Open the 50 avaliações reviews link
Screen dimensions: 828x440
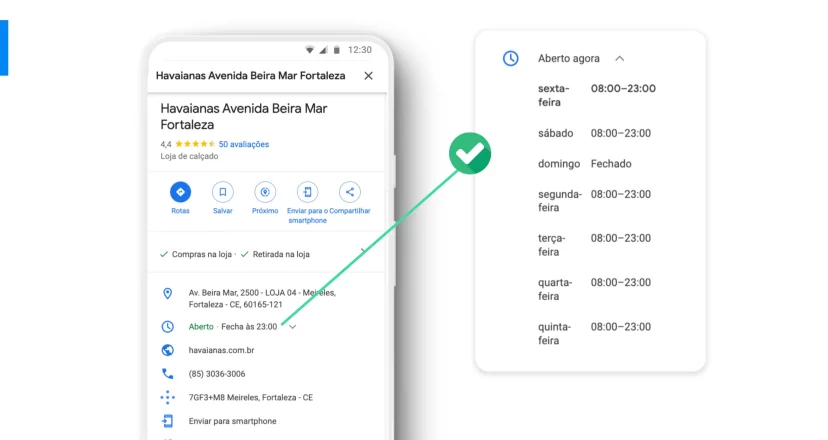[x=244, y=144]
